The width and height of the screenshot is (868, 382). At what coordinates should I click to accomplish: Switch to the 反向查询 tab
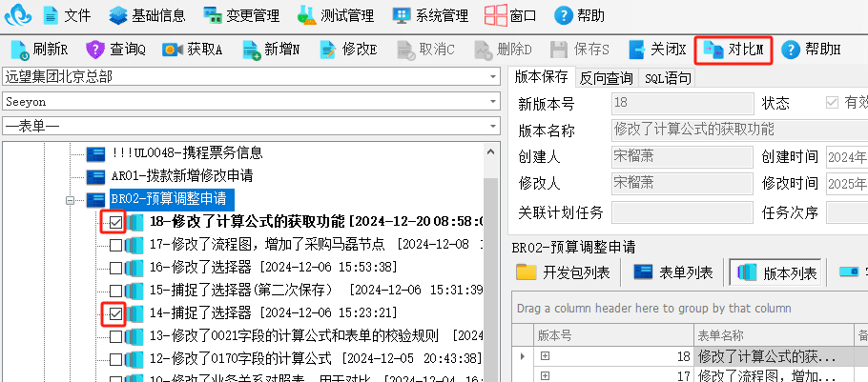606,78
